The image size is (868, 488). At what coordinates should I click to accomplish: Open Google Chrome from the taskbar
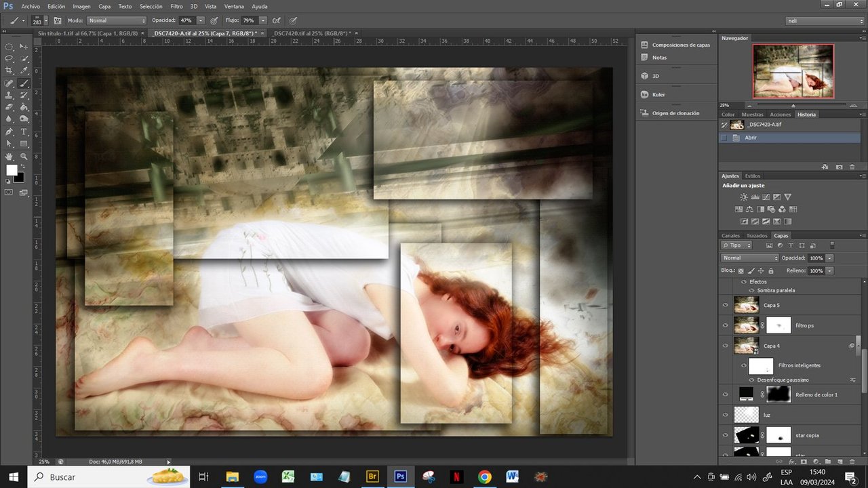484,477
